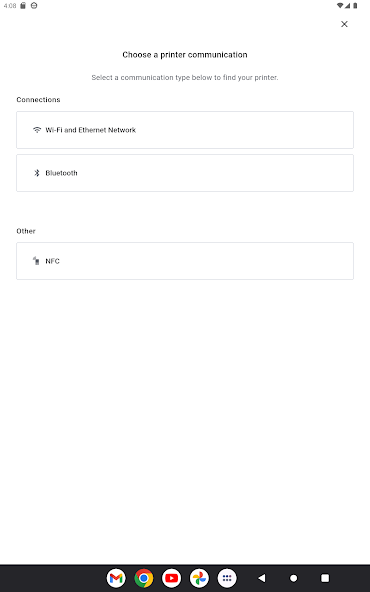
Task: Tap the recent apps square button
Action: coord(325,578)
